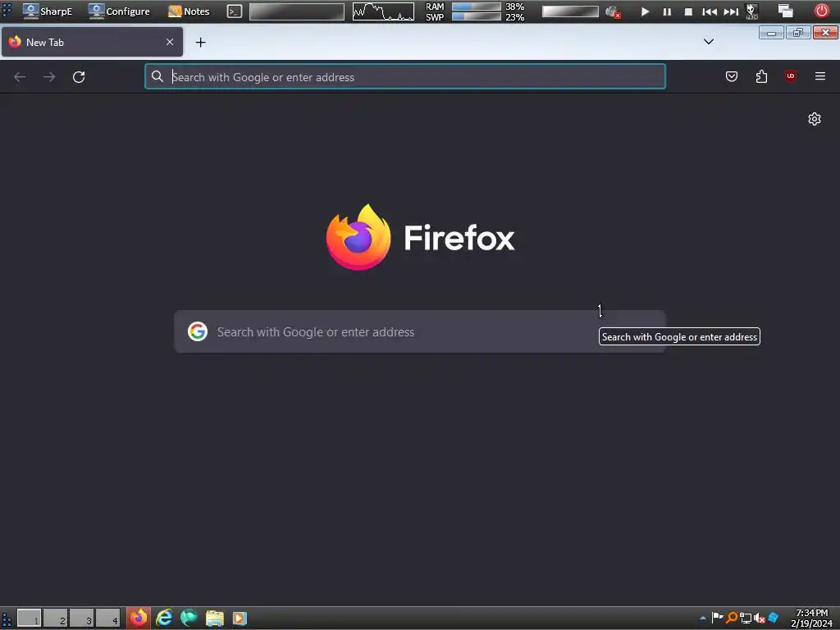Click the blue cube tray icon
Viewport: 840px width, 630px height.
click(x=773, y=618)
